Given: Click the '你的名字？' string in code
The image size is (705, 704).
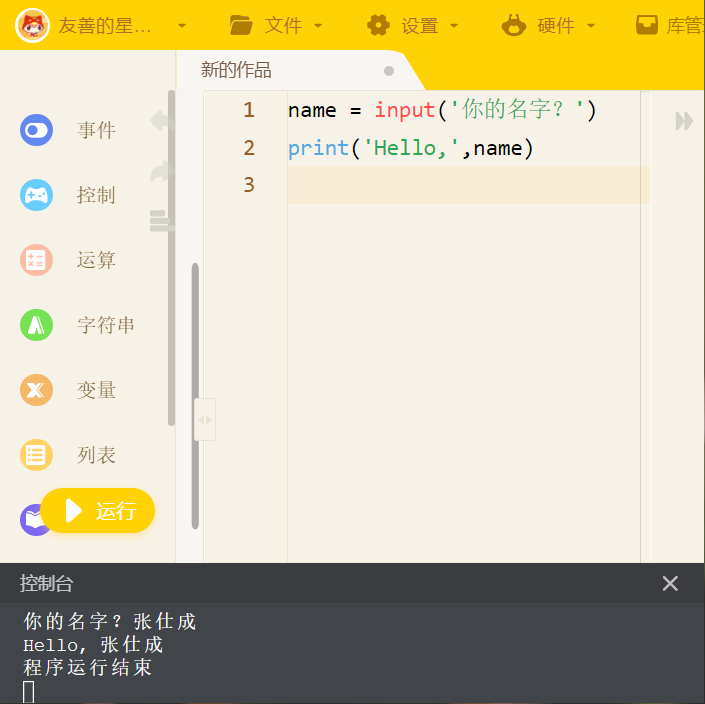Looking at the screenshot, I should [517, 109].
